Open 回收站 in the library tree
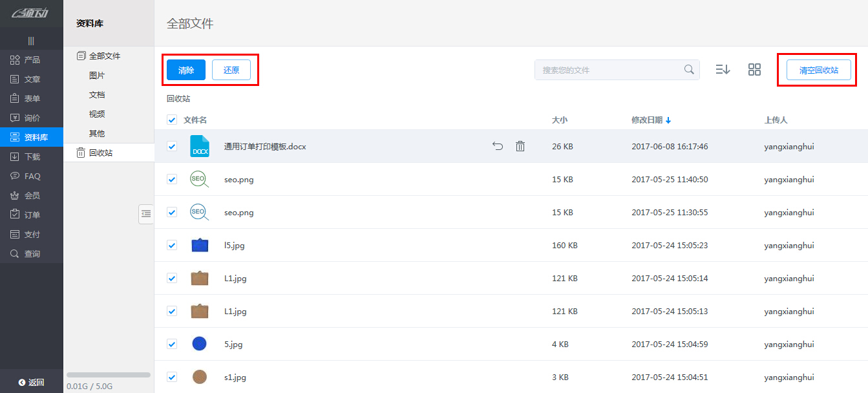The width and height of the screenshot is (868, 393). 100,153
